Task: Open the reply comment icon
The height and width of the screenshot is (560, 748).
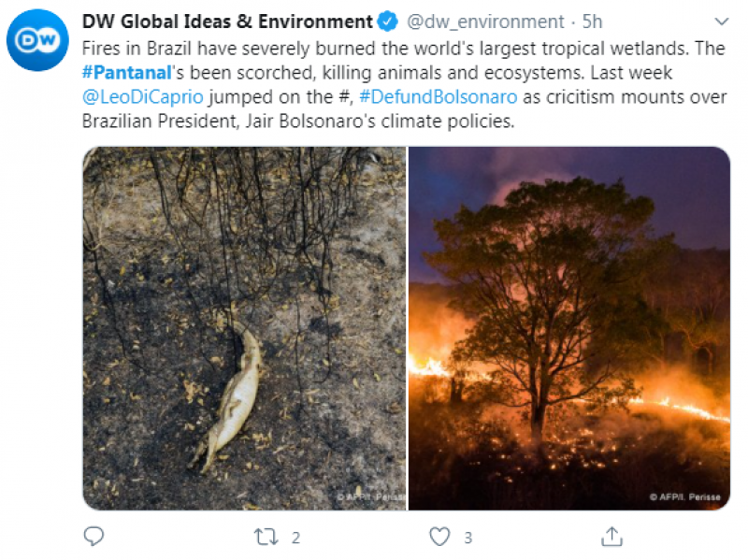Action: click(x=93, y=537)
